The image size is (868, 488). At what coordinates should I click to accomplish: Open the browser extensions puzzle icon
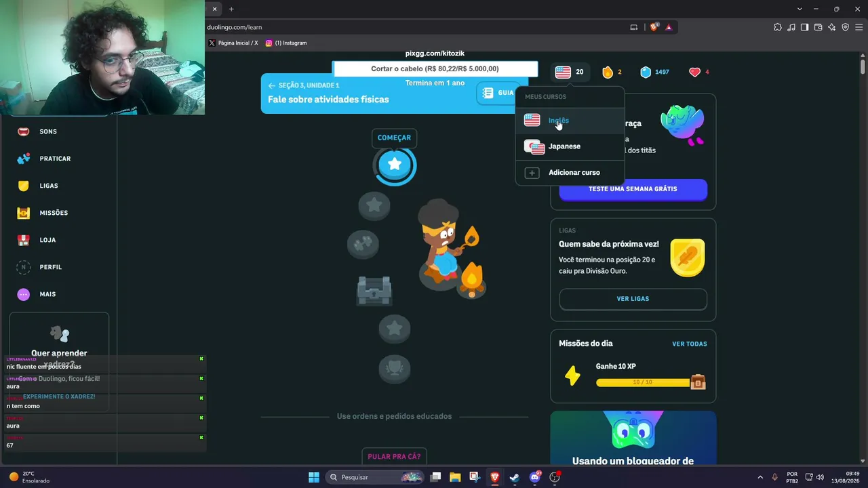point(777,27)
